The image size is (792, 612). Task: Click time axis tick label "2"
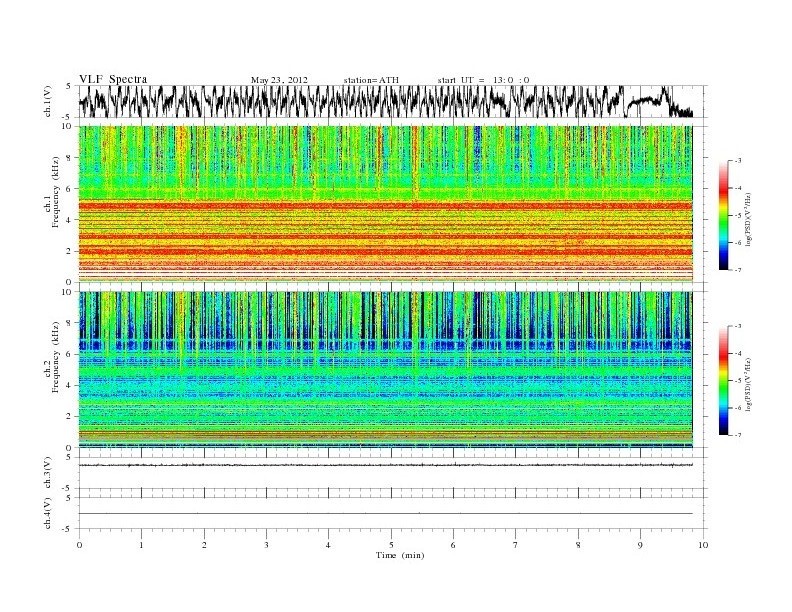204,545
